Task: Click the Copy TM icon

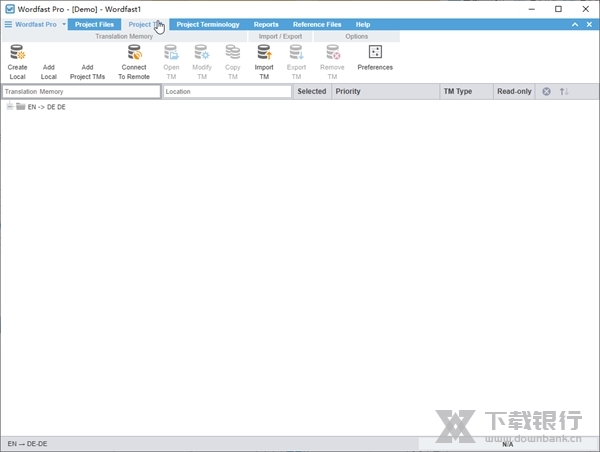Action: [232, 53]
